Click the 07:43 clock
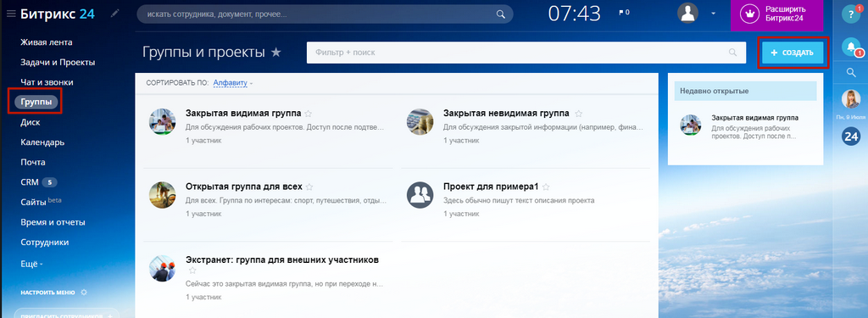Image resolution: width=868 pixels, height=318 pixels. [574, 14]
